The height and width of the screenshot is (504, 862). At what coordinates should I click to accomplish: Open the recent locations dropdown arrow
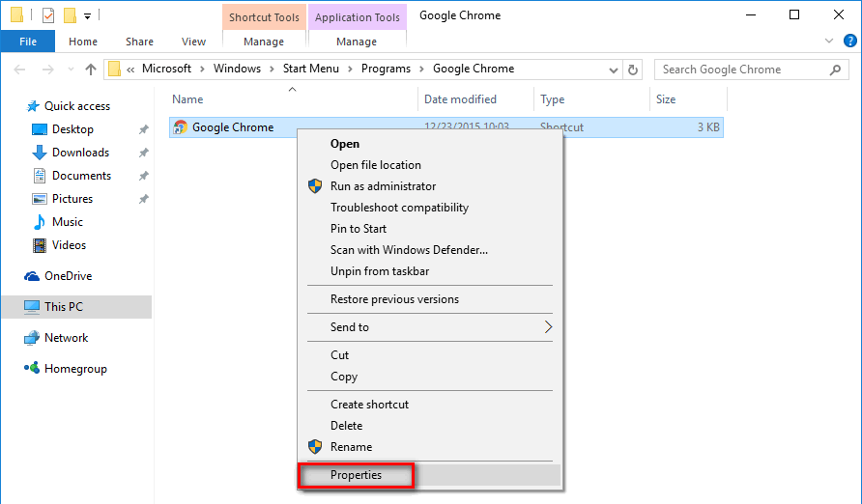71,70
